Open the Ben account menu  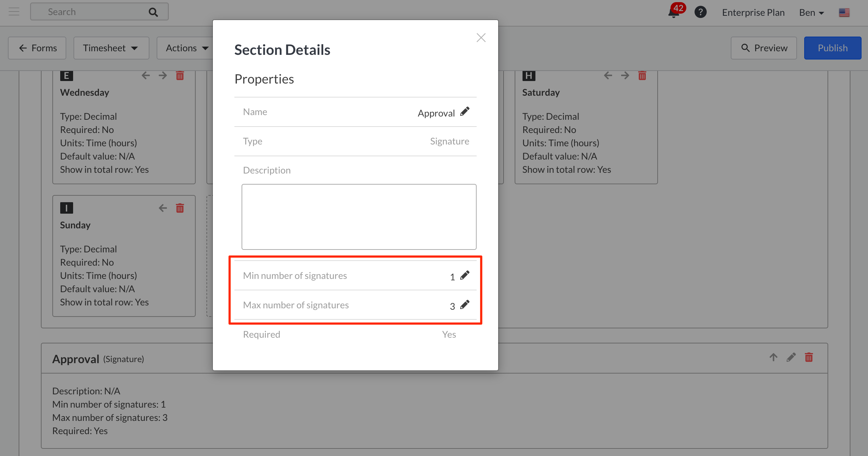(811, 12)
